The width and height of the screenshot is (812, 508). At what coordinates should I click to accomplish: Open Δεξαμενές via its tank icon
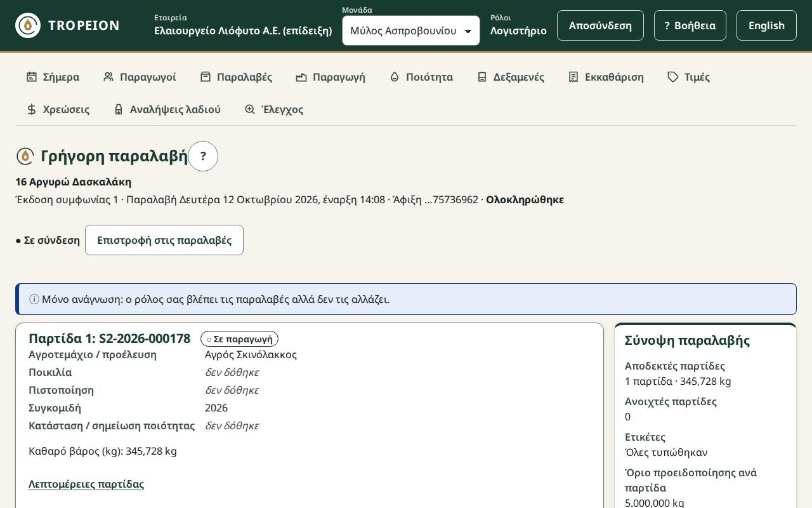(x=482, y=77)
